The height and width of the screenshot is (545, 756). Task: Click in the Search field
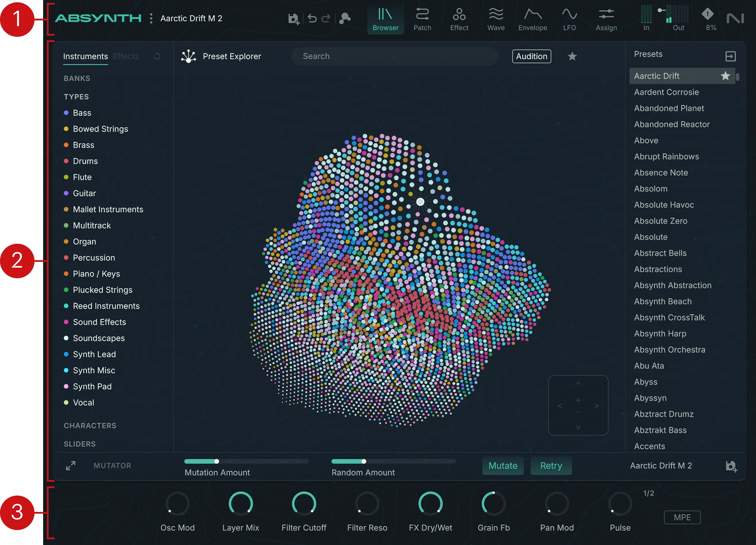(x=395, y=56)
